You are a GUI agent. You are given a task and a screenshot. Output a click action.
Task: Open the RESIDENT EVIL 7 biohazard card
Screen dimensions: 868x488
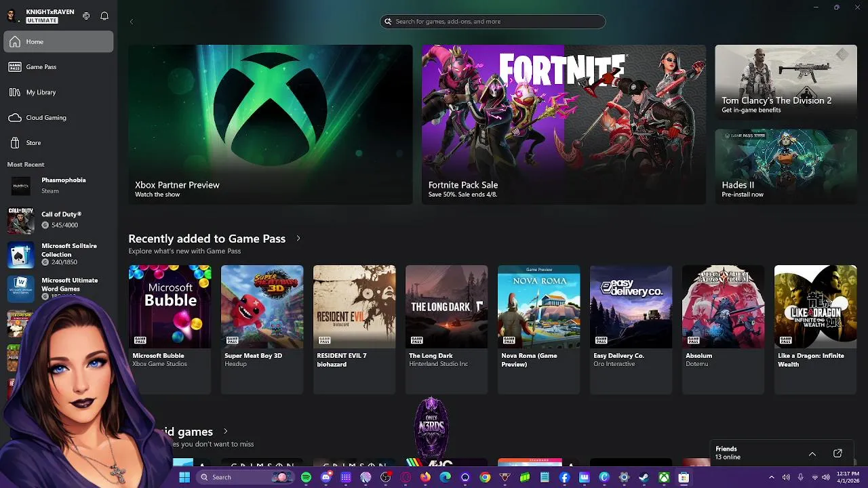coord(354,329)
